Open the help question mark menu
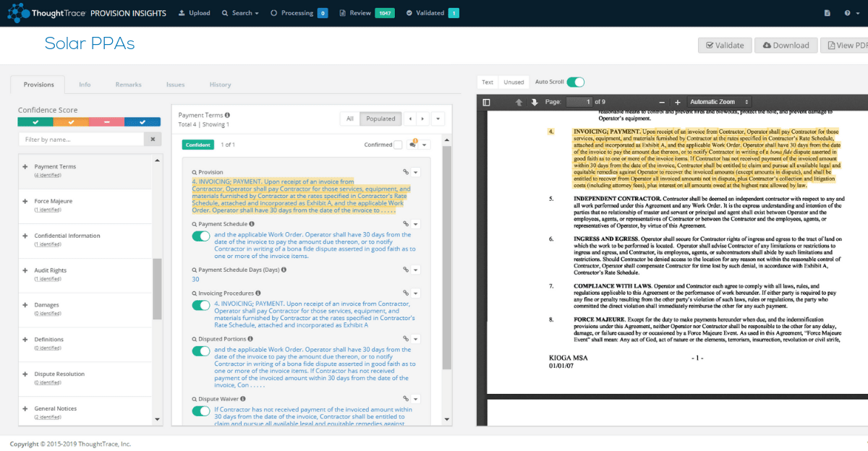This screenshot has width=868, height=451. click(850, 13)
